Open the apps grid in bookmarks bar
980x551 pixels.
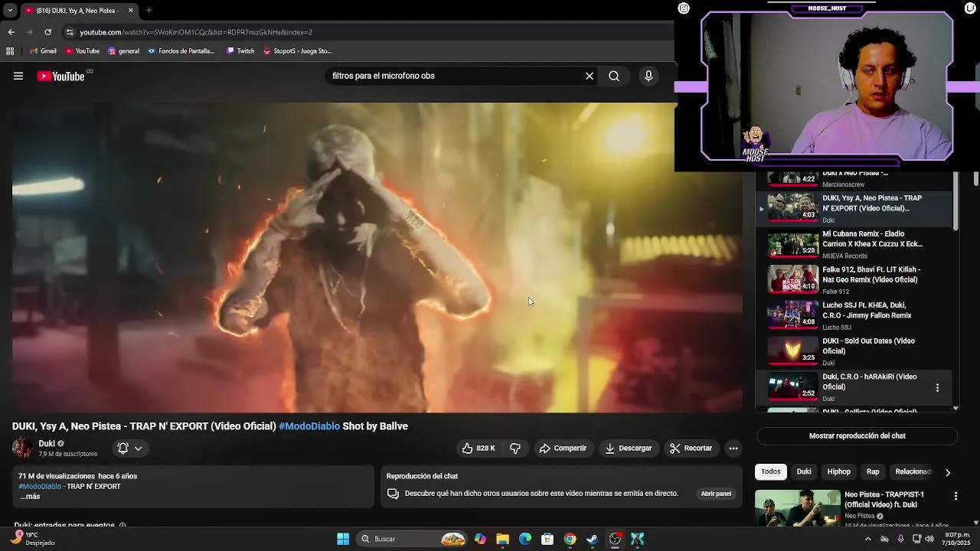click(x=10, y=51)
